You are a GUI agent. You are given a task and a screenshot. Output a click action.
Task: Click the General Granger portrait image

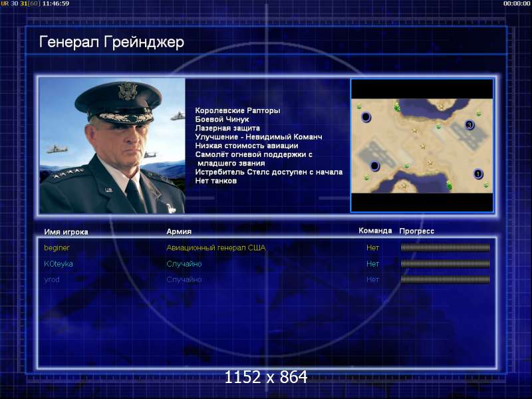pyautogui.click(x=112, y=146)
